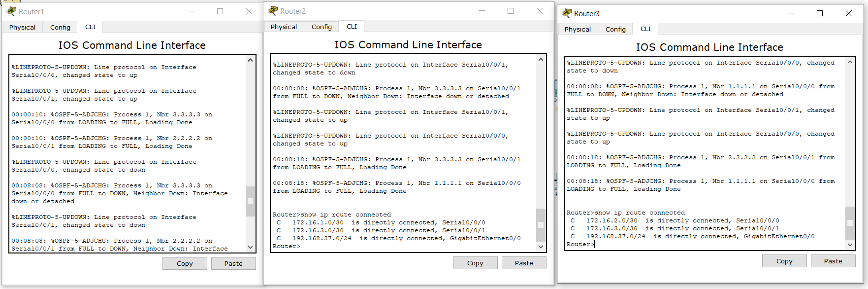
Task: Click the Router3 title bar text
Action: tap(586, 13)
